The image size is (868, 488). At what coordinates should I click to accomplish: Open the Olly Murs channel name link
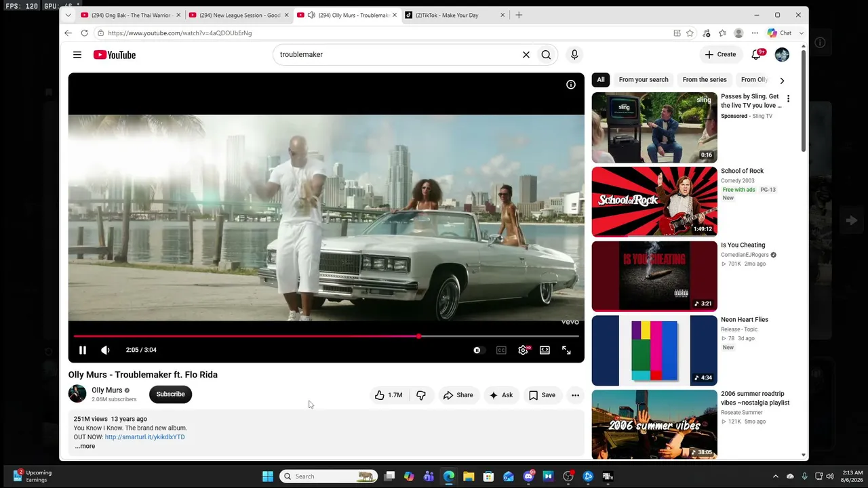(x=107, y=390)
